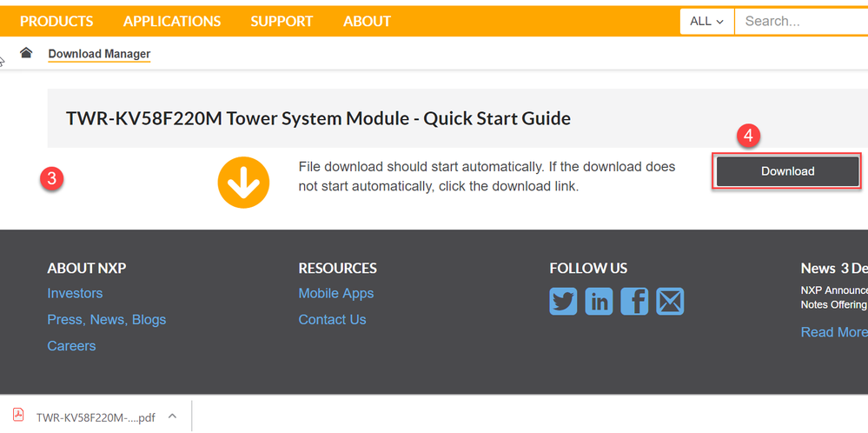The width and height of the screenshot is (868, 433).
Task: Open the ABOUT menu
Action: click(367, 22)
